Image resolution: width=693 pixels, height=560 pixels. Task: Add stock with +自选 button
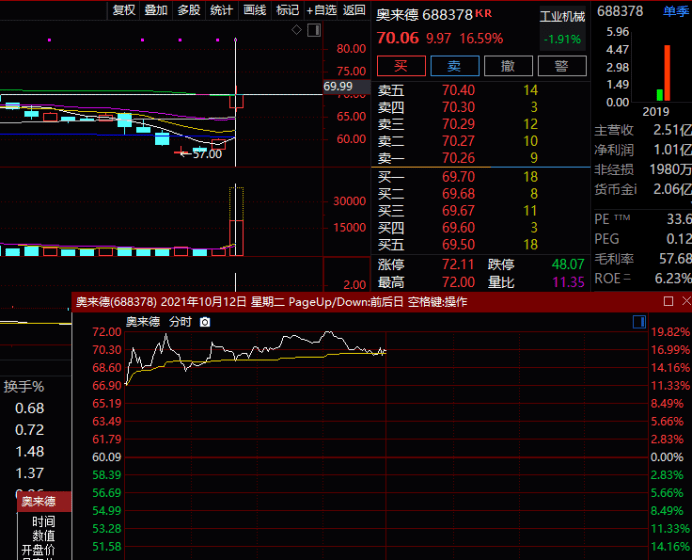click(x=321, y=10)
